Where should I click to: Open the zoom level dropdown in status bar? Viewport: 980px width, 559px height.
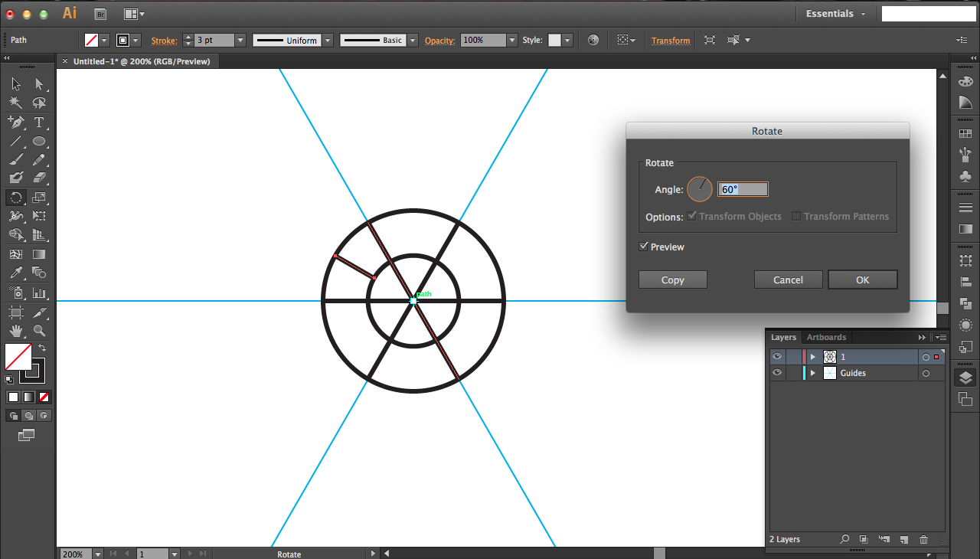97,554
